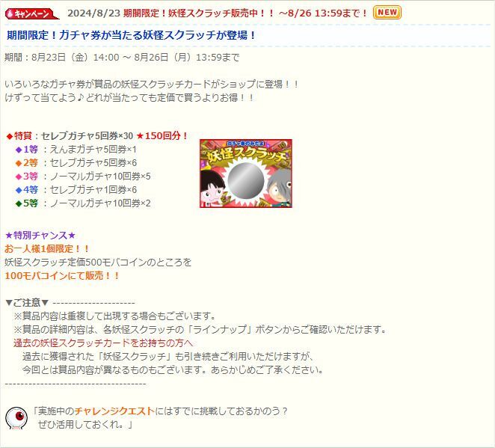This screenshot has width=495, height=448.
Task: Open the チャレンジクエスト link
Action: click(114, 411)
